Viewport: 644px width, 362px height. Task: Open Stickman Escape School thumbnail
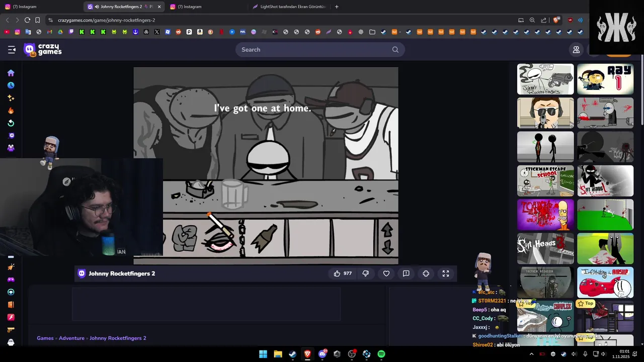coord(545,180)
